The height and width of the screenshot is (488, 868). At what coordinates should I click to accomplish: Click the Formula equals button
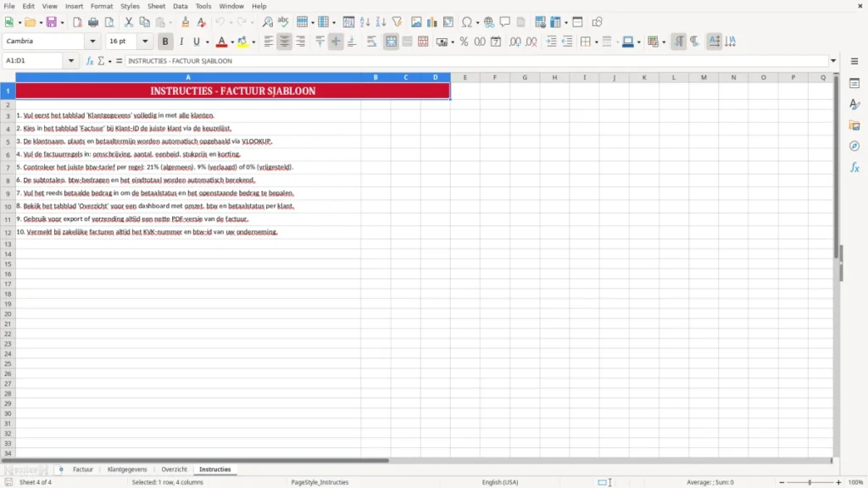119,61
